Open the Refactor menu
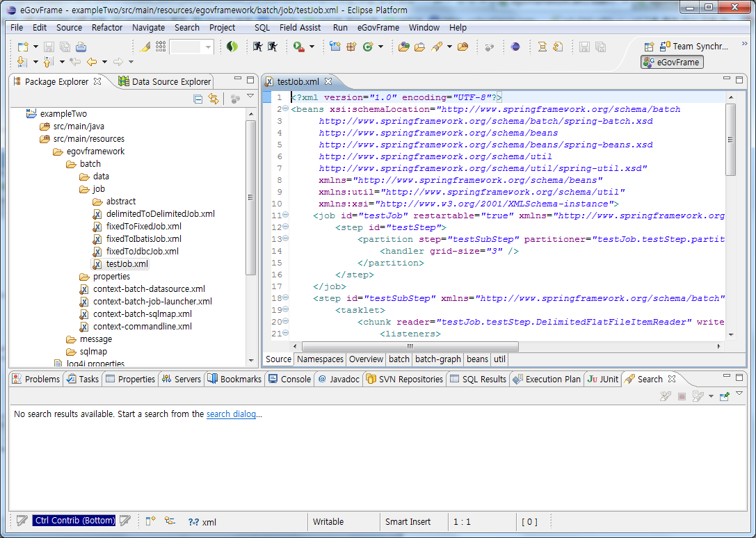This screenshot has width=756, height=538. (107, 28)
